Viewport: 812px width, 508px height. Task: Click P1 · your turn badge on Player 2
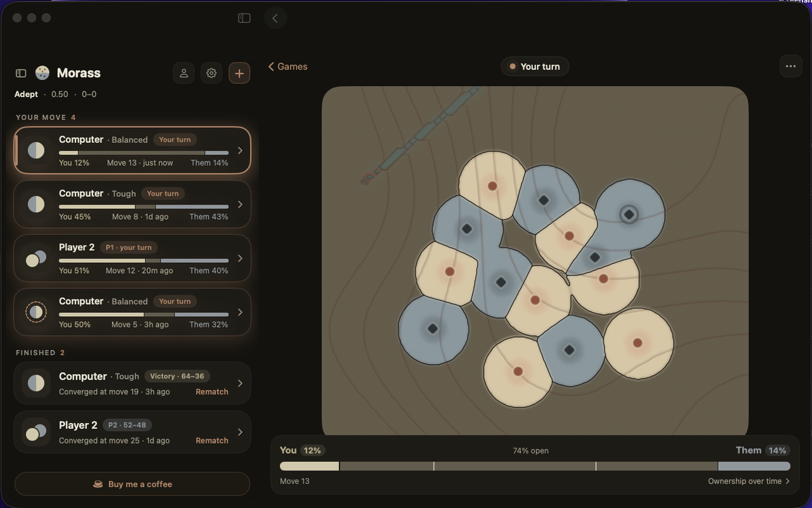pyautogui.click(x=129, y=248)
